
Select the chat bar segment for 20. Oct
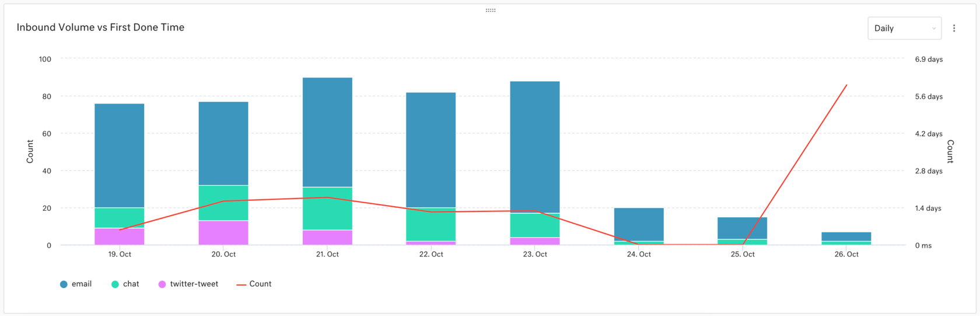[223, 203]
